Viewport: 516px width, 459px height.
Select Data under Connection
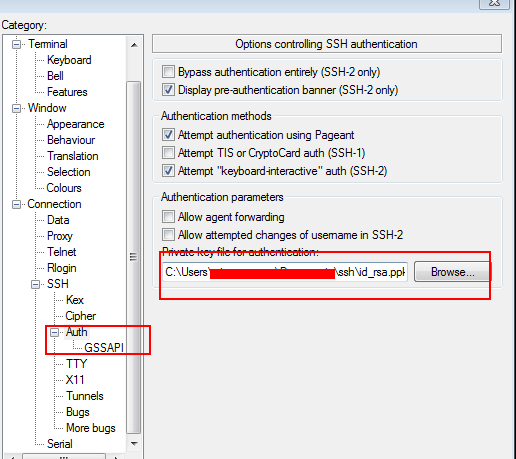[x=58, y=220]
